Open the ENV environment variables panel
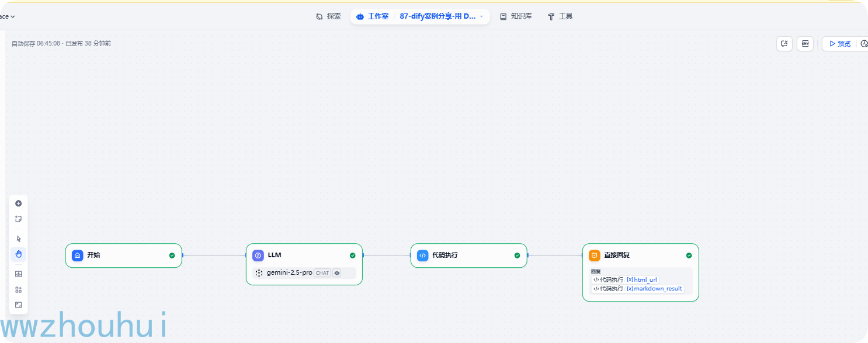868x343 pixels. (805, 44)
